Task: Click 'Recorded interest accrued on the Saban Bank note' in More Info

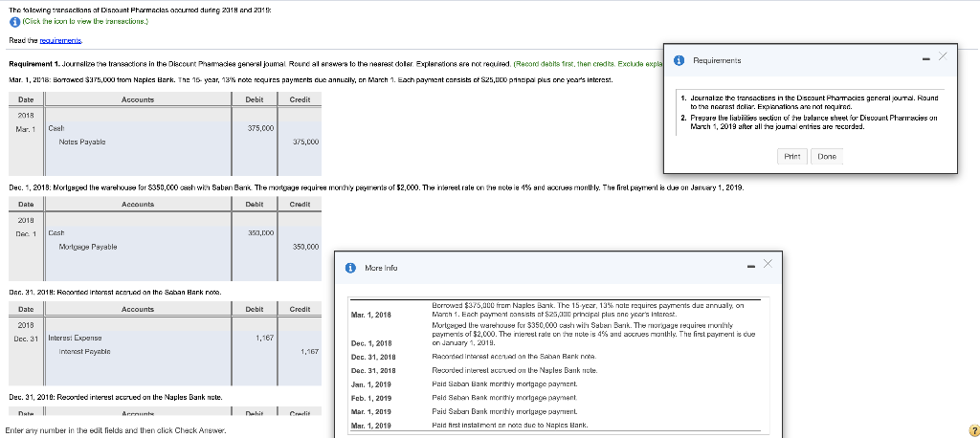Action: click(x=514, y=356)
